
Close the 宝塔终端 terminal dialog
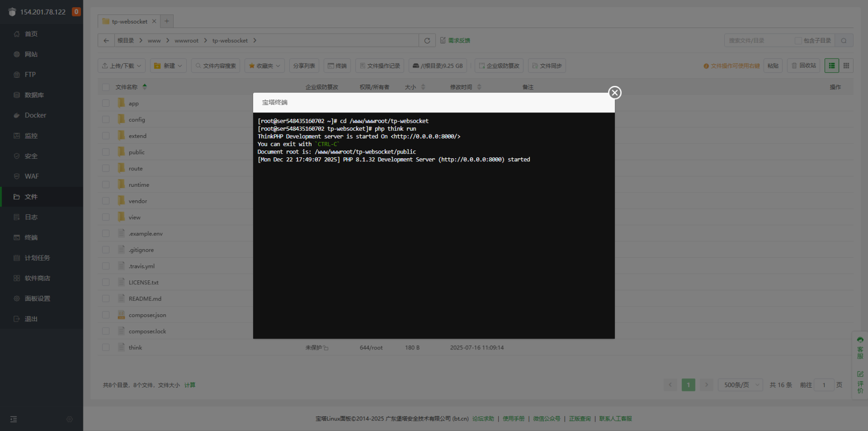coord(614,93)
